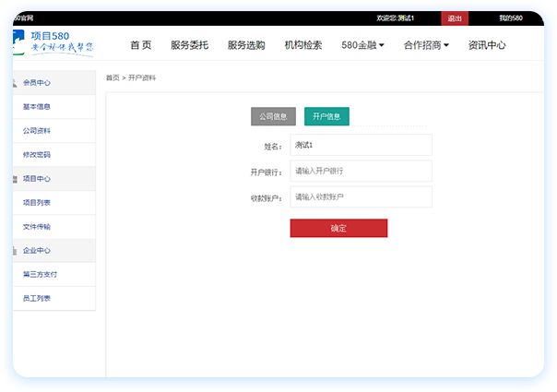Expand the 合作招商 dropdown menu
This screenshot has width=557, height=392.
(x=426, y=45)
